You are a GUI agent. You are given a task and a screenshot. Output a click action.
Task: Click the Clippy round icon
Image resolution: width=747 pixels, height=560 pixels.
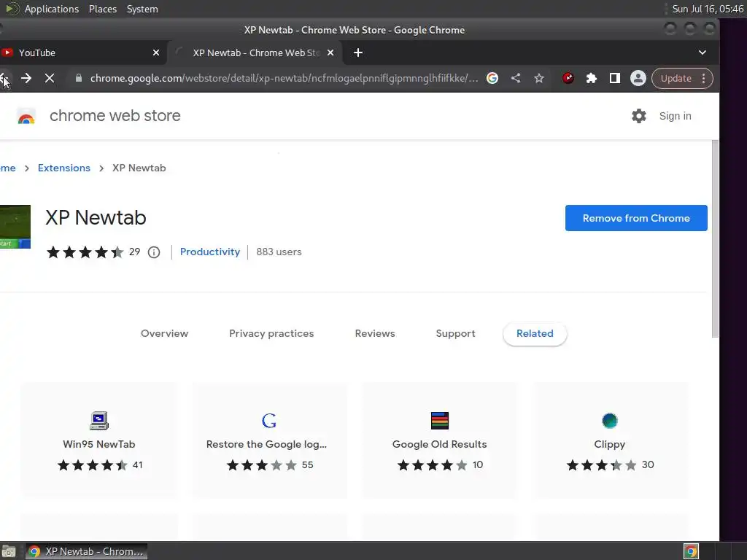tap(610, 421)
